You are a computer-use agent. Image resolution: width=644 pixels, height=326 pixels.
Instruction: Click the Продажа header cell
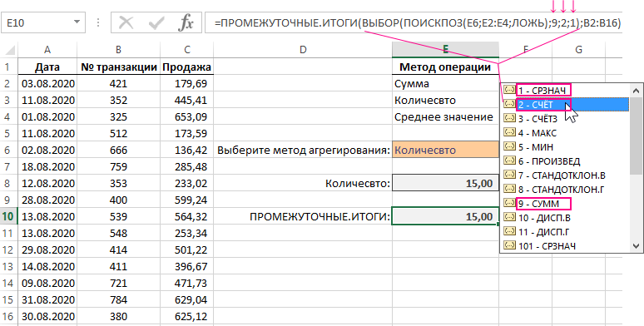click(187, 67)
